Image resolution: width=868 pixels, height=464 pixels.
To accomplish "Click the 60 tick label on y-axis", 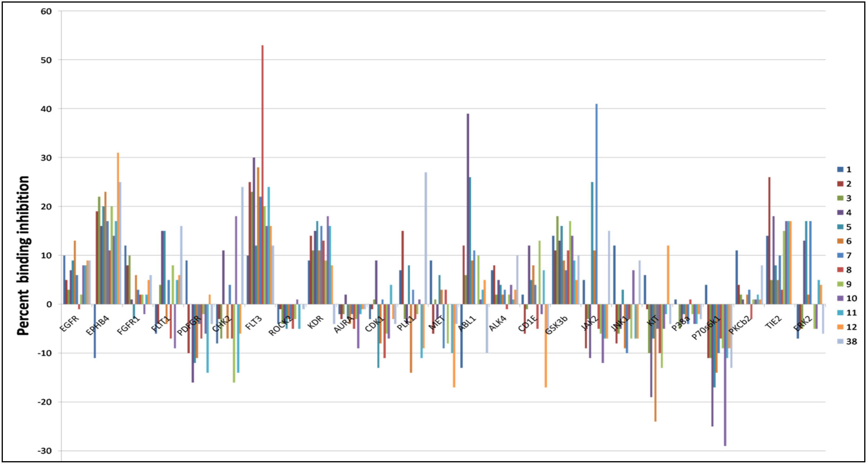I will (46, 11).
